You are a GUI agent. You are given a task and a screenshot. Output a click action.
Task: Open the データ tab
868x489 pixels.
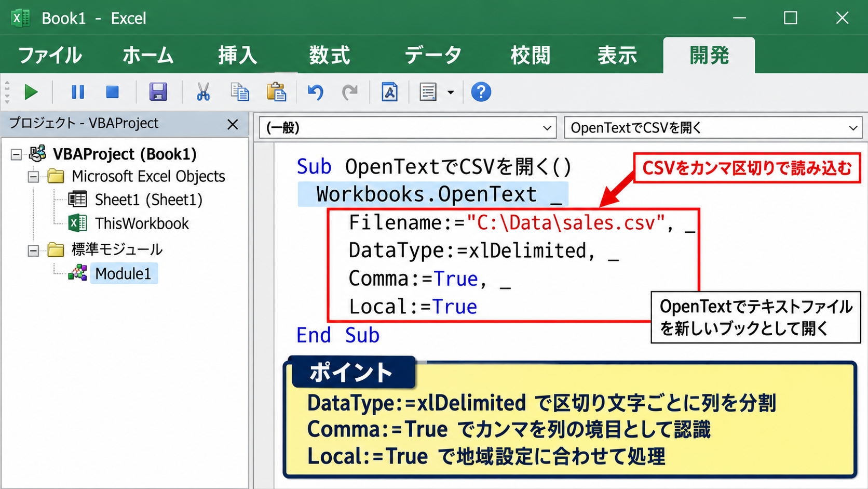tap(432, 55)
